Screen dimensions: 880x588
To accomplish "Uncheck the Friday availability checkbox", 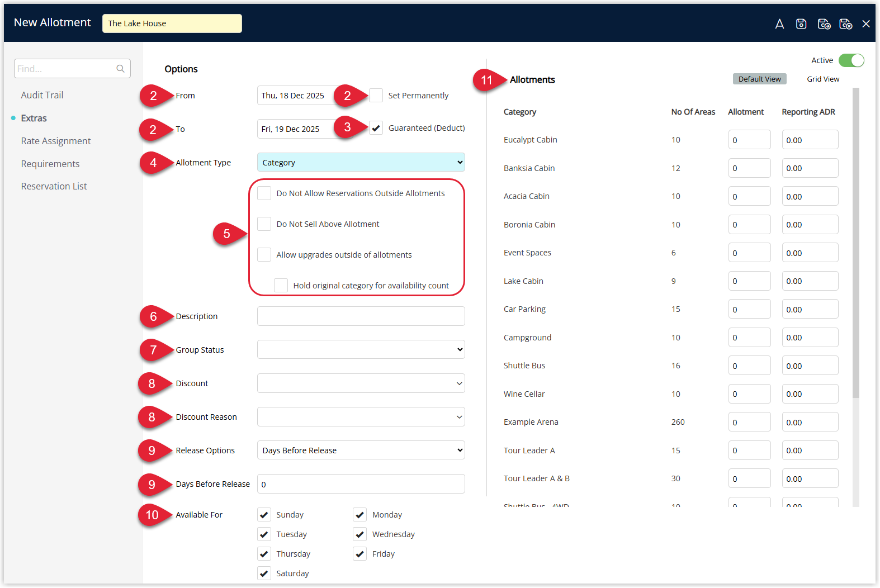I will coord(360,554).
